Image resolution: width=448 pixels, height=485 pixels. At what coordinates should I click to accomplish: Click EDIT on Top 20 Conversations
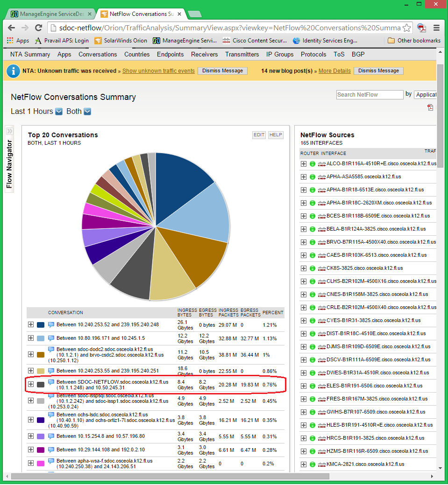pos(259,135)
